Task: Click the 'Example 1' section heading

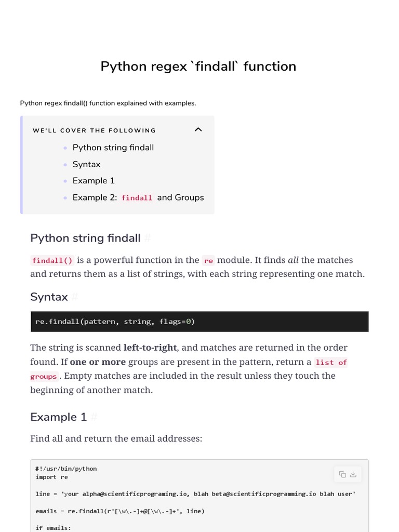Action: (x=59, y=417)
